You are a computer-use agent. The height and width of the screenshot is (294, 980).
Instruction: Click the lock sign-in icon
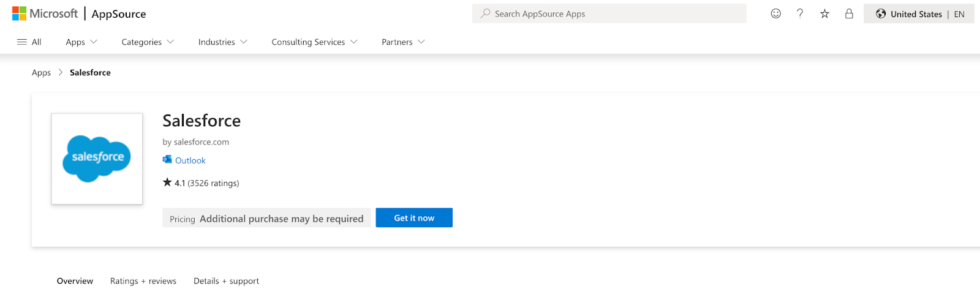[849, 13]
